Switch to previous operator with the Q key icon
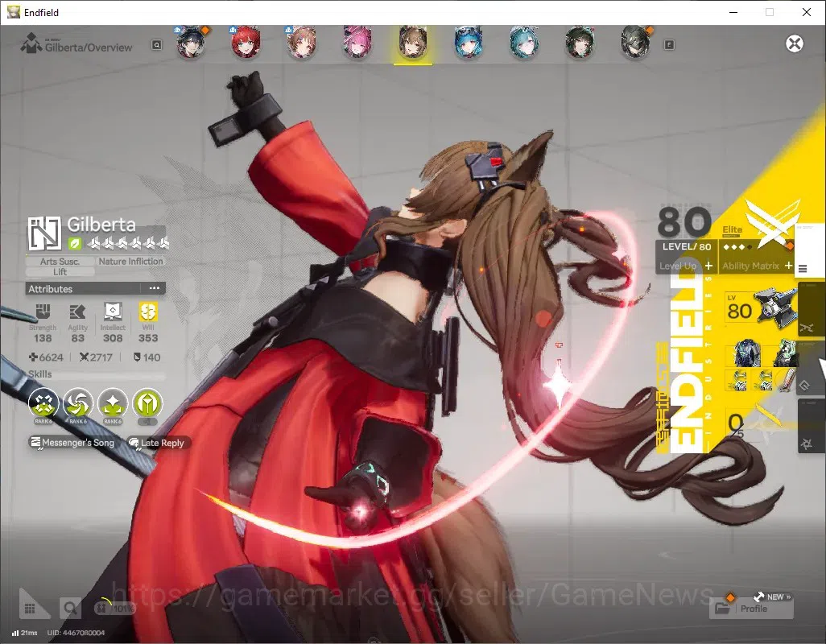Screen dimensions: 826x644 click(x=157, y=45)
